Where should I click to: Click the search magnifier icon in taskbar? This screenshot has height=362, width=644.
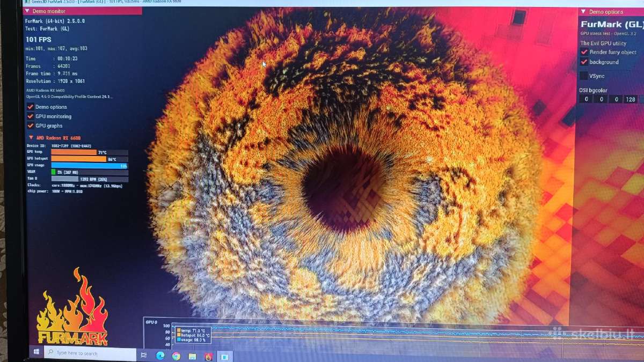click(52, 353)
